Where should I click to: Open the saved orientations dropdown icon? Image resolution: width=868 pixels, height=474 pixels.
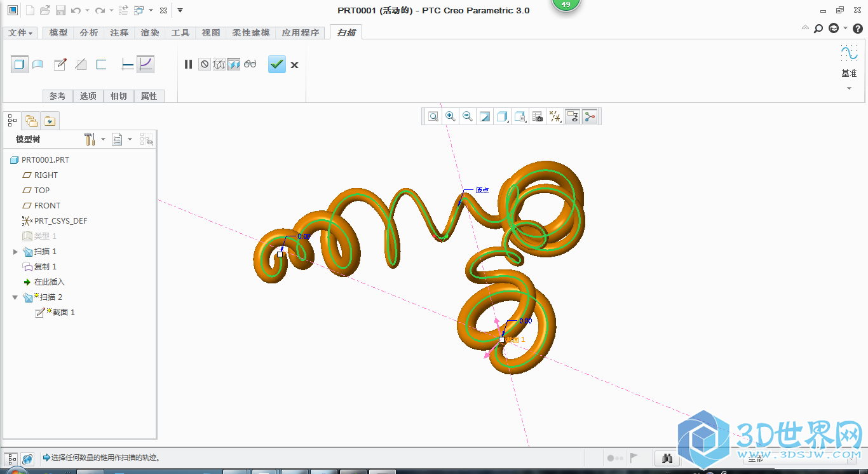pos(520,116)
